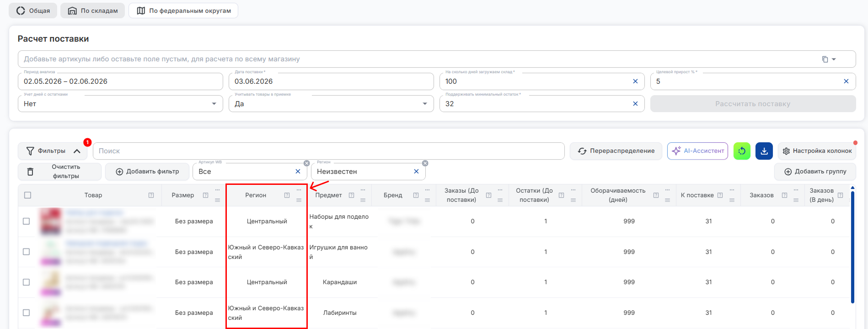Click the Перераспределение button
The height and width of the screenshot is (329, 868).
[616, 151]
